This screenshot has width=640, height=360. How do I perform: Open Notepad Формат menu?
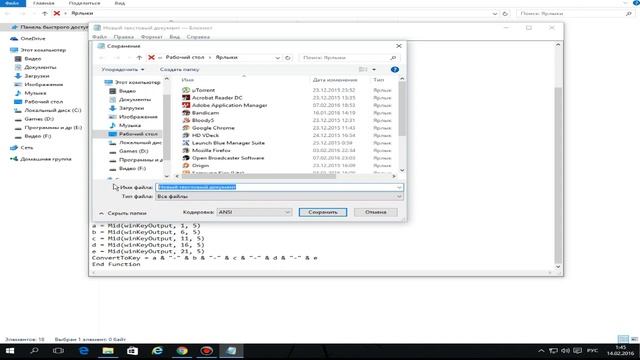(151, 37)
